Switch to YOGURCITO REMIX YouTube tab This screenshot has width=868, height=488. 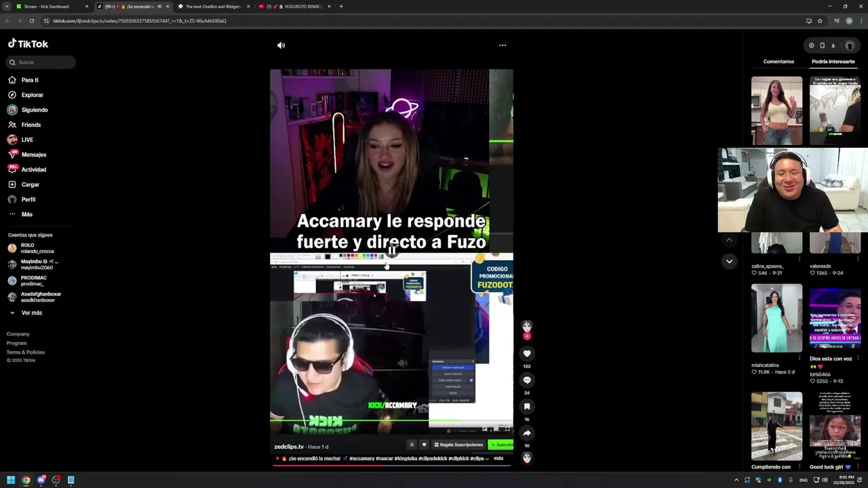tap(295, 7)
